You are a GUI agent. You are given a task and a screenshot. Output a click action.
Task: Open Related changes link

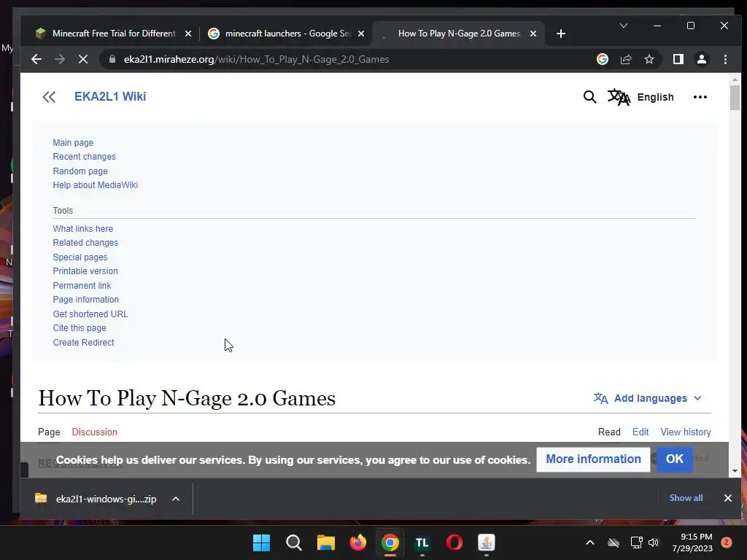pyautogui.click(x=85, y=243)
